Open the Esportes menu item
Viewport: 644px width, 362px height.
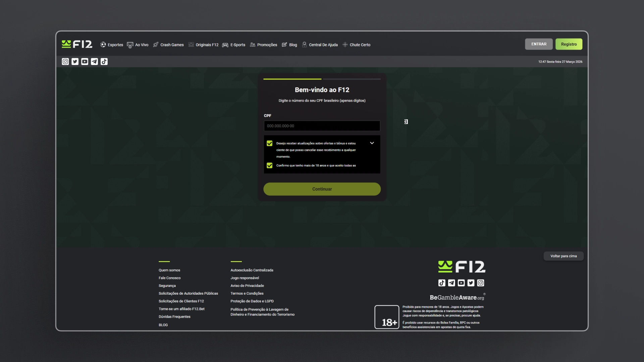click(x=112, y=45)
